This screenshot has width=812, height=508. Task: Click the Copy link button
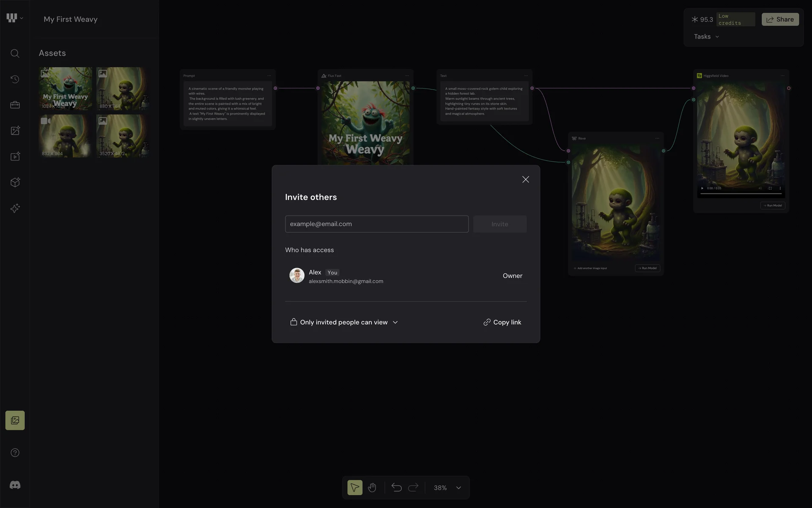(502, 322)
